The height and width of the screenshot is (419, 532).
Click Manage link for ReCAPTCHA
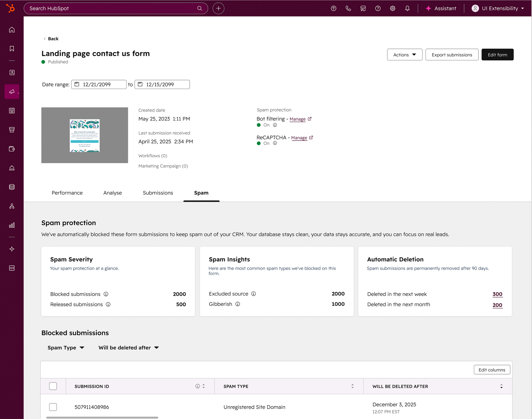point(299,138)
